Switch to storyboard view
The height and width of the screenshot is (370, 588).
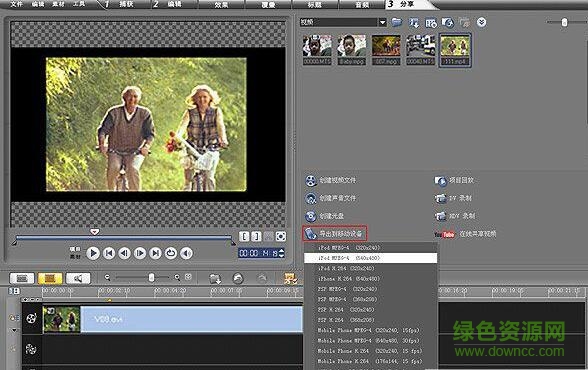point(22,278)
